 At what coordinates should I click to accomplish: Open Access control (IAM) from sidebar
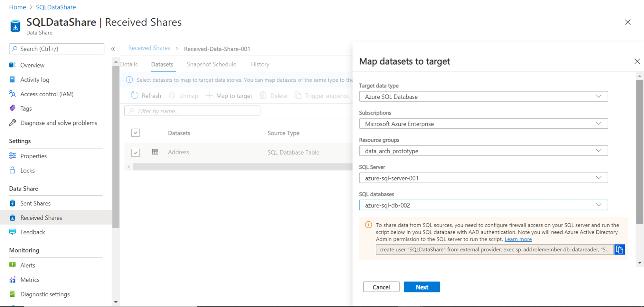pyautogui.click(x=47, y=94)
